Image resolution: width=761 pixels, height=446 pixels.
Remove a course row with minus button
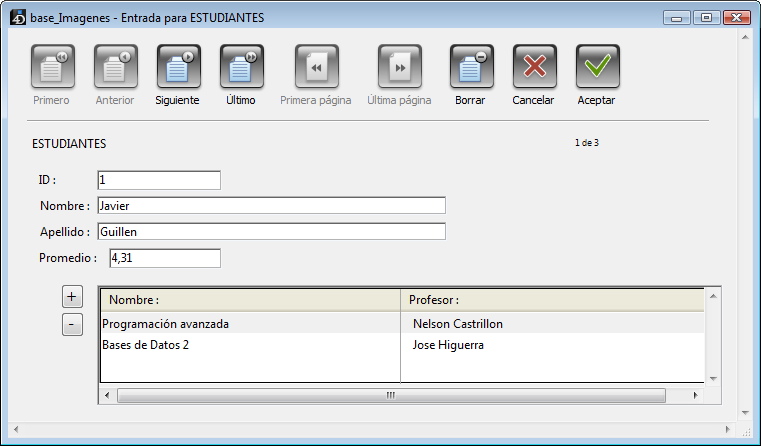pyautogui.click(x=72, y=325)
